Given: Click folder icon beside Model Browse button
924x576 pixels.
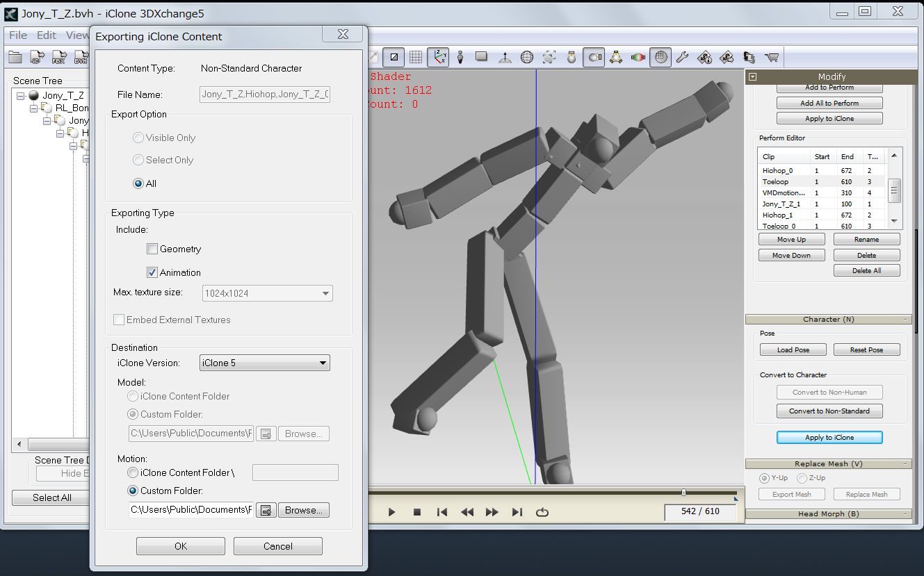Looking at the screenshot, I should (x=265, y=434).
